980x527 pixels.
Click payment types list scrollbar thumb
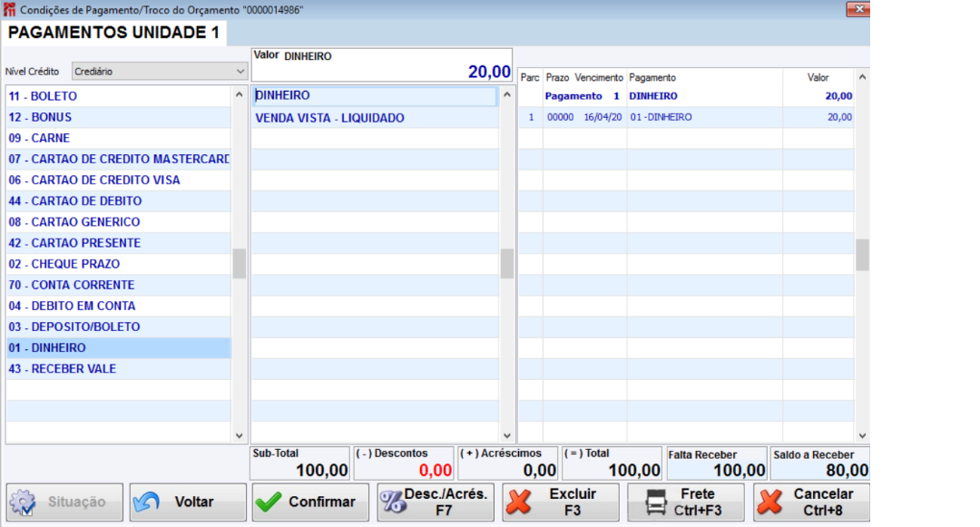tap(239, 263)
